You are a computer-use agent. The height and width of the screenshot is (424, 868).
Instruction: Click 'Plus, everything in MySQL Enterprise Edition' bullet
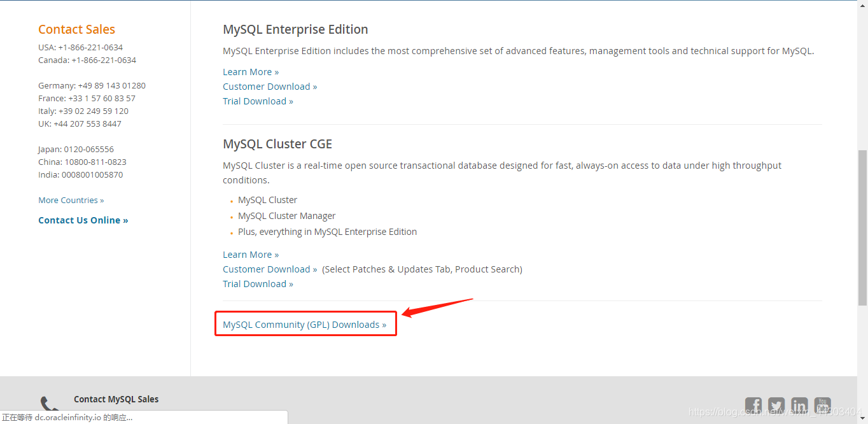(327, 232)
